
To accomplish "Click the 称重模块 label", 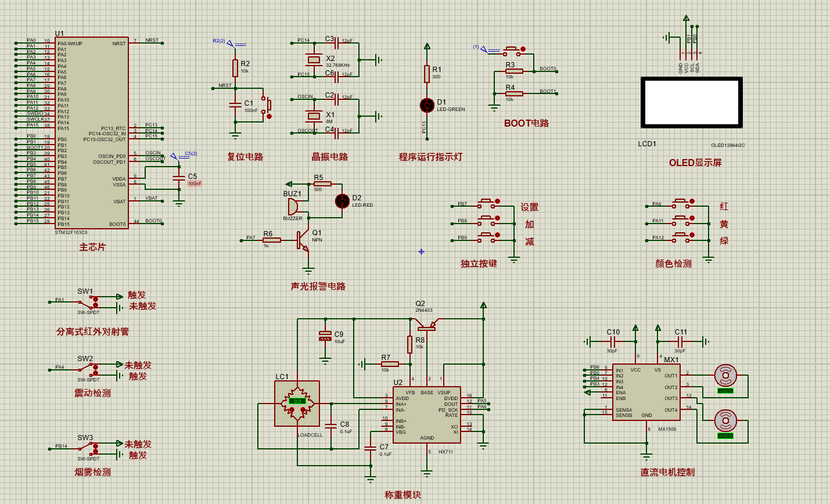I will click(x=403, y=495).
